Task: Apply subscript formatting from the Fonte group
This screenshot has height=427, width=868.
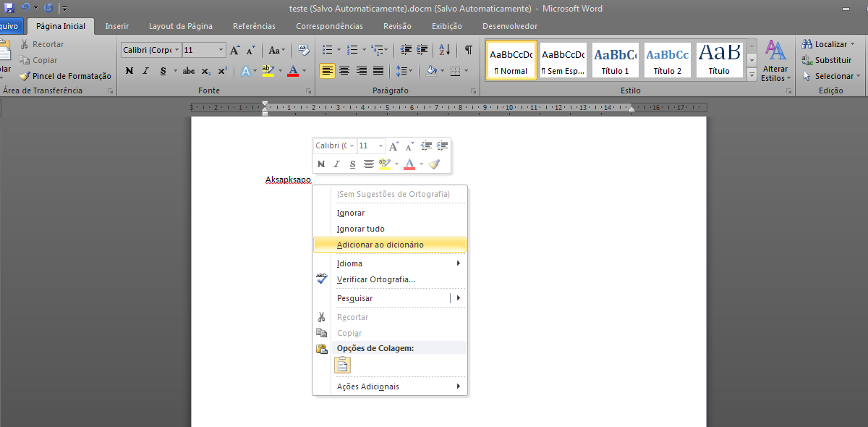Action: [x=206, y=71]
